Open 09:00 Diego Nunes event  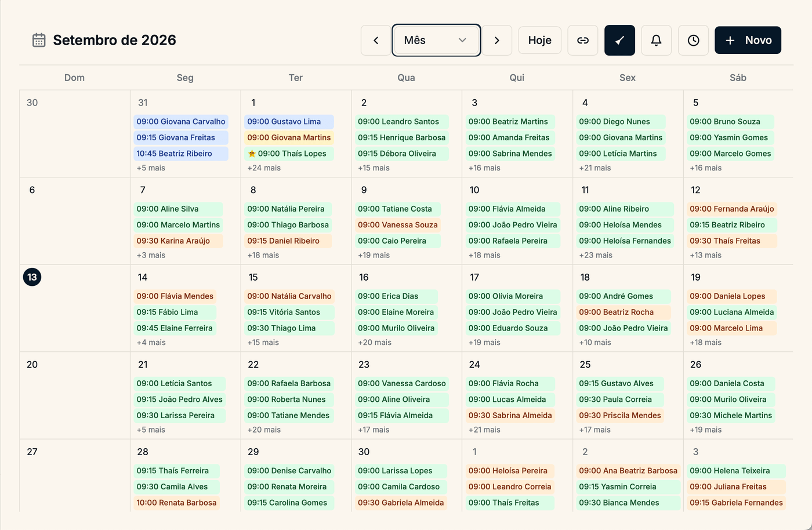[x=622, y=122]
